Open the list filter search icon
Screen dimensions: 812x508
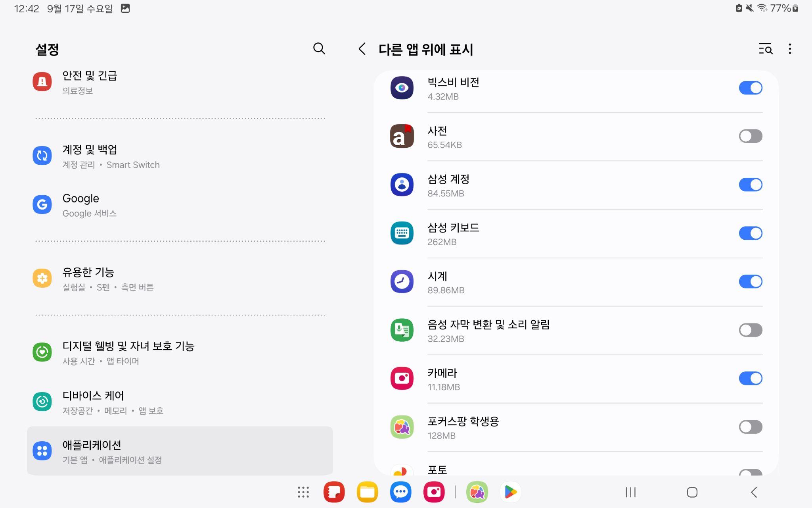[x=765, y=49]
